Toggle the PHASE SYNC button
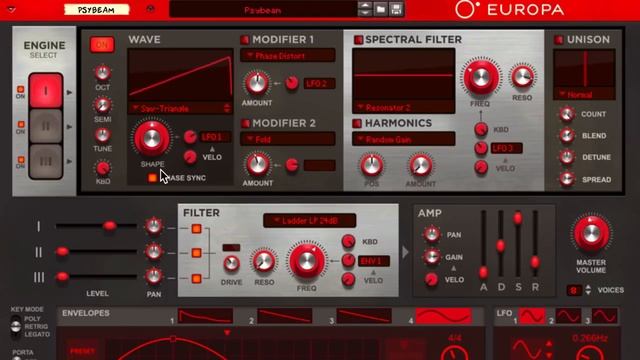 coord(152,178)
